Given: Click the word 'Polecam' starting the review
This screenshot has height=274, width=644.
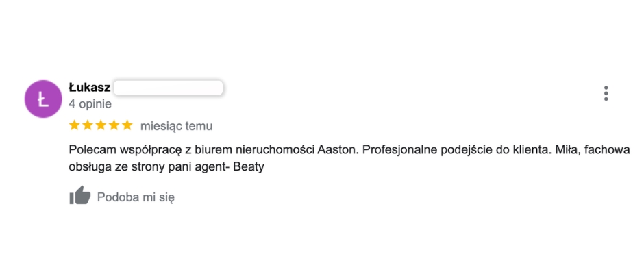Looking at the screenshot, I should (92, 150).
